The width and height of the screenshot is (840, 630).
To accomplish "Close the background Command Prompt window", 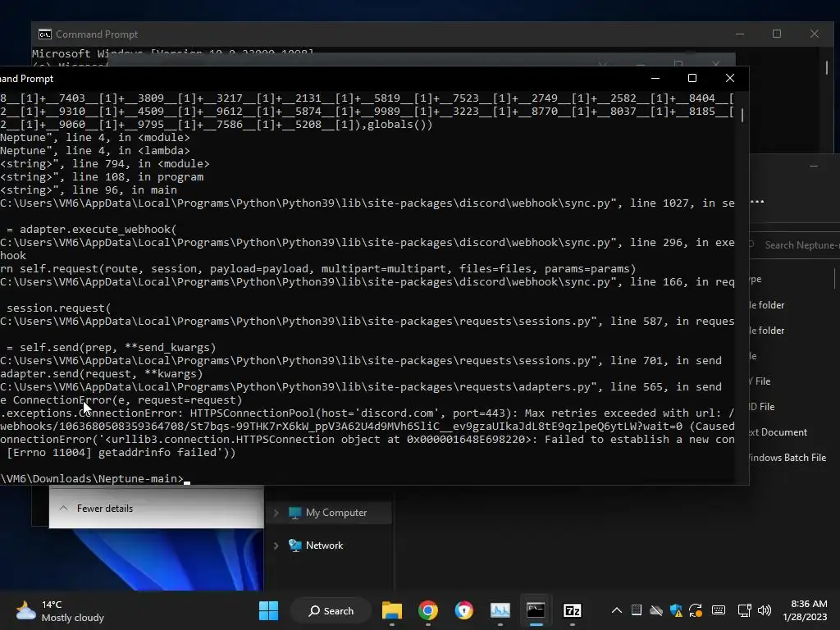I will [815, 34].
